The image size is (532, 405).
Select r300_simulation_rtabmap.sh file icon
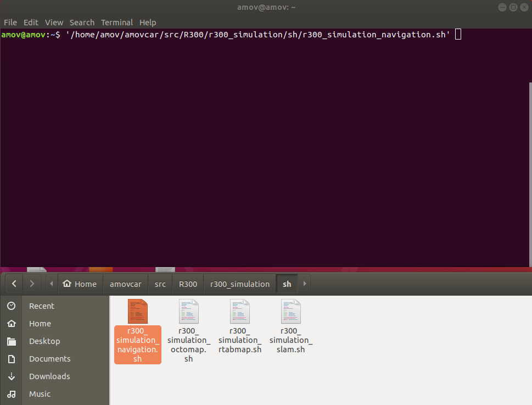click(x=240, y=311)
